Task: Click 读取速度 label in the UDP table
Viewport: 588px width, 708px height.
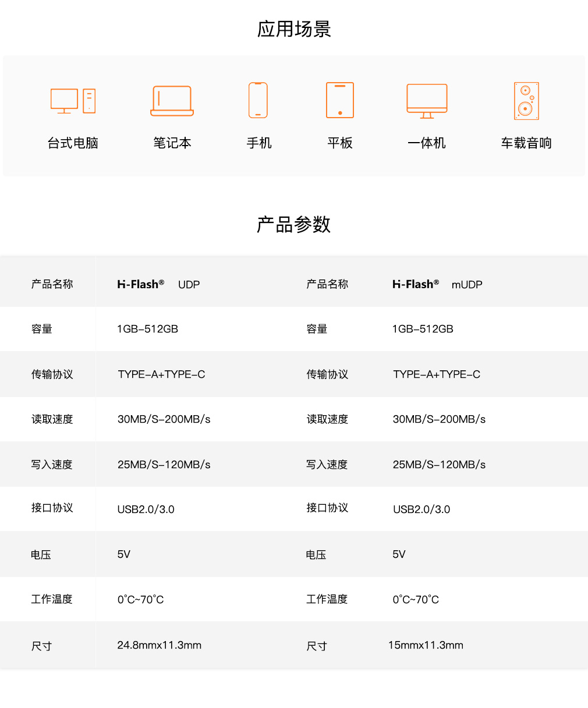Action: 52,419
